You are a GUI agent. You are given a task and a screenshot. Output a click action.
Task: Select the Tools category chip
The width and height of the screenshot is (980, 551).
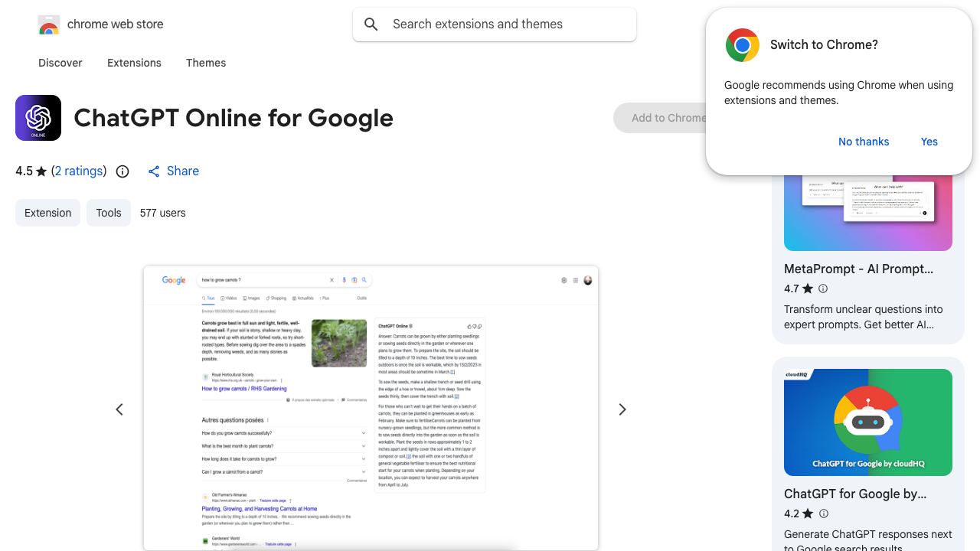point(109,213)
